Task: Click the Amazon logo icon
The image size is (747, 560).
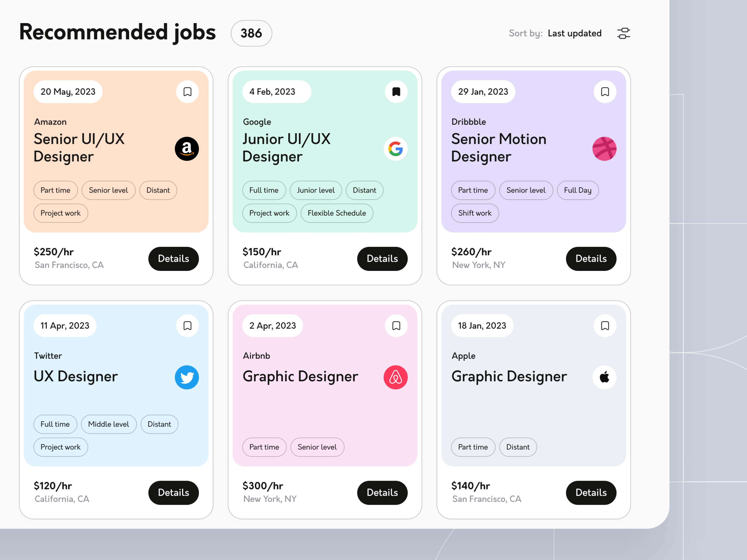Action: coord(187,149)
